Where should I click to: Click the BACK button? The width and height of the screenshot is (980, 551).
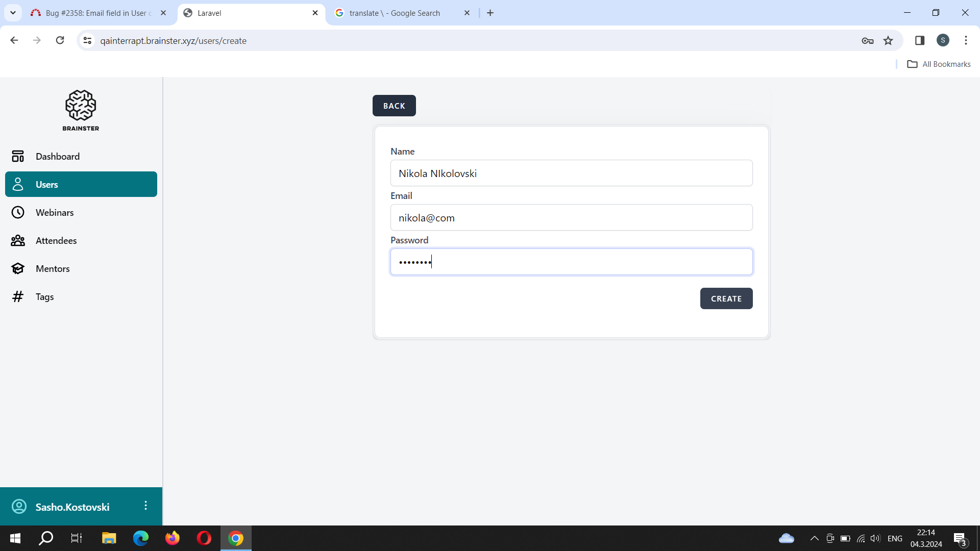click(394, 106)
